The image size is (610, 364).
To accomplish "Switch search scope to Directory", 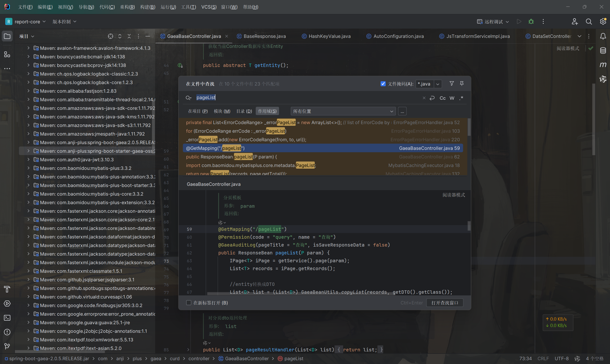I will click(244, 111).
